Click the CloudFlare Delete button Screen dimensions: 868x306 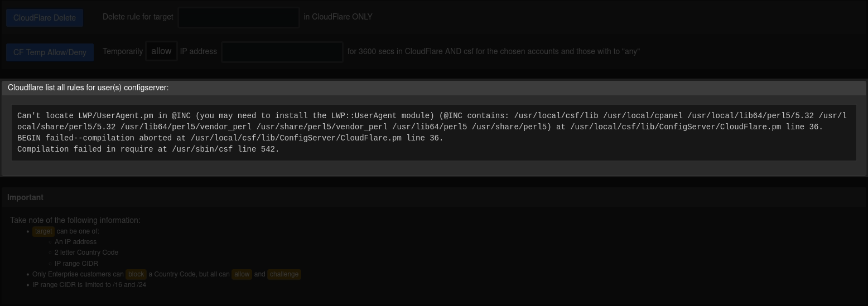tap(45, 18)
